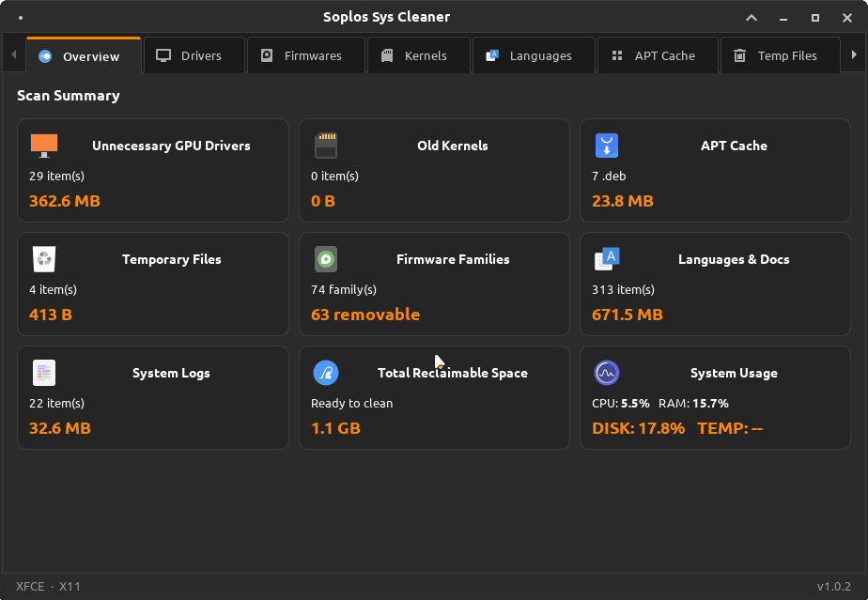The height and width of the screenshot is (600, 868).
Task: Switch to the Overview tab
Action: (x=84, y=55)
